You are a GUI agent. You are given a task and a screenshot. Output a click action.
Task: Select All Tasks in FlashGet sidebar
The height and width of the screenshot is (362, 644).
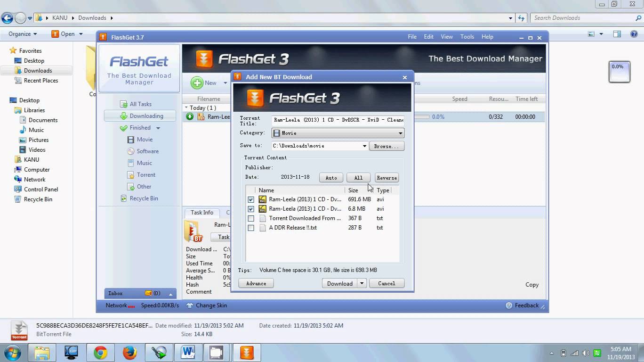click(x=140, y=104)
